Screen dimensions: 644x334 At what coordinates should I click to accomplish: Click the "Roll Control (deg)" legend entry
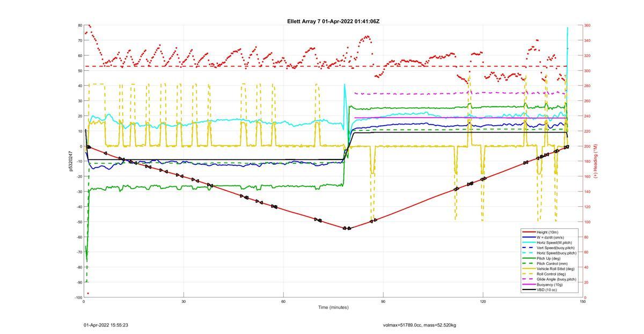coord(551,274)
